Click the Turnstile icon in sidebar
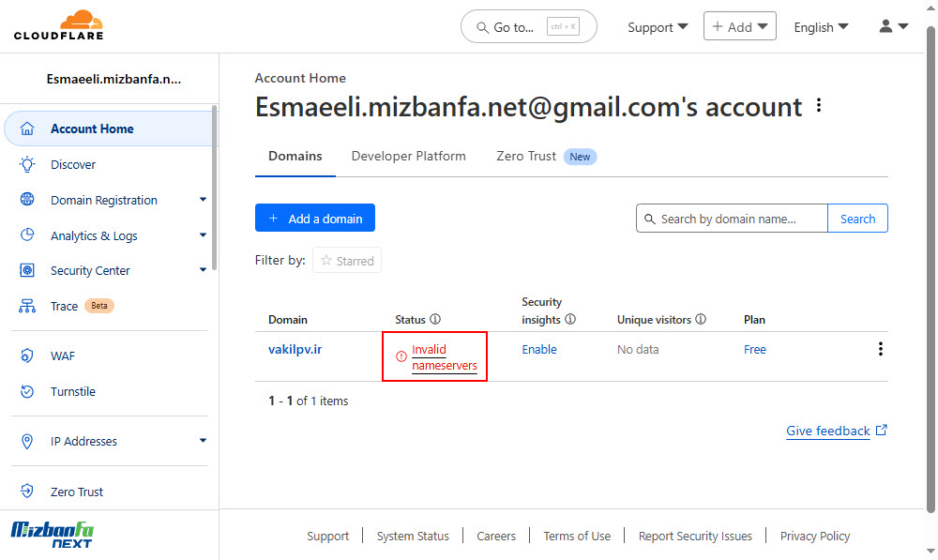Screen dimensions: 938x560 click(x=27, y=392)
